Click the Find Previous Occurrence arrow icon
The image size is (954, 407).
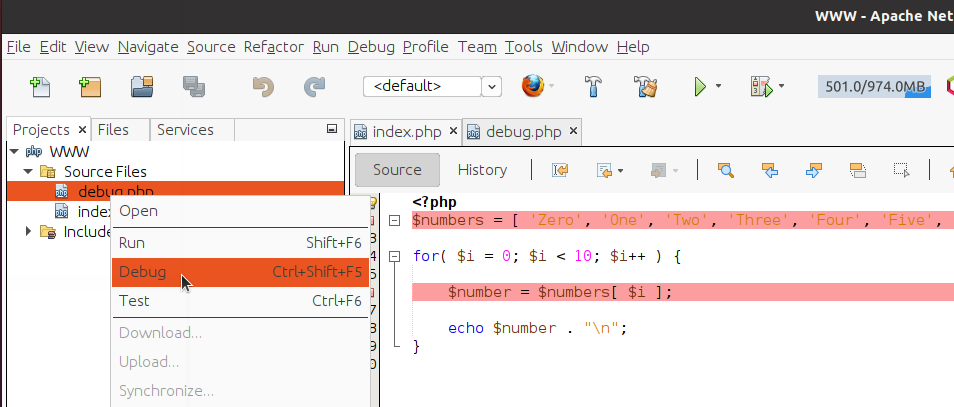point(770,170)
